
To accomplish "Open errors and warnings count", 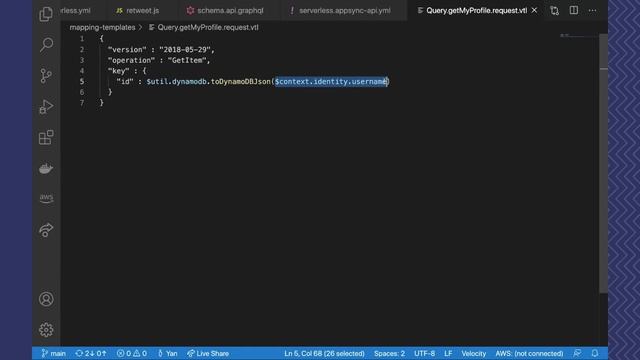I will coord(131,353).
